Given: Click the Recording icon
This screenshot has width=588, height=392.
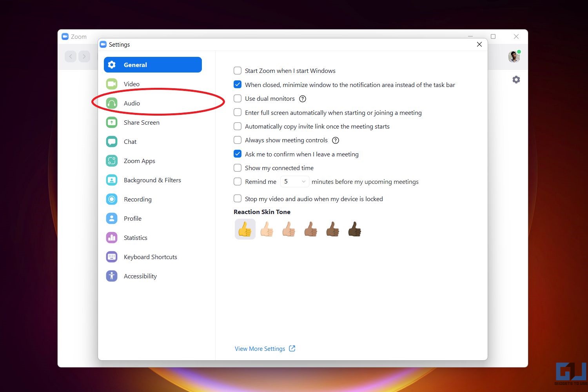Looking at the screenshot, I should 112,199.
